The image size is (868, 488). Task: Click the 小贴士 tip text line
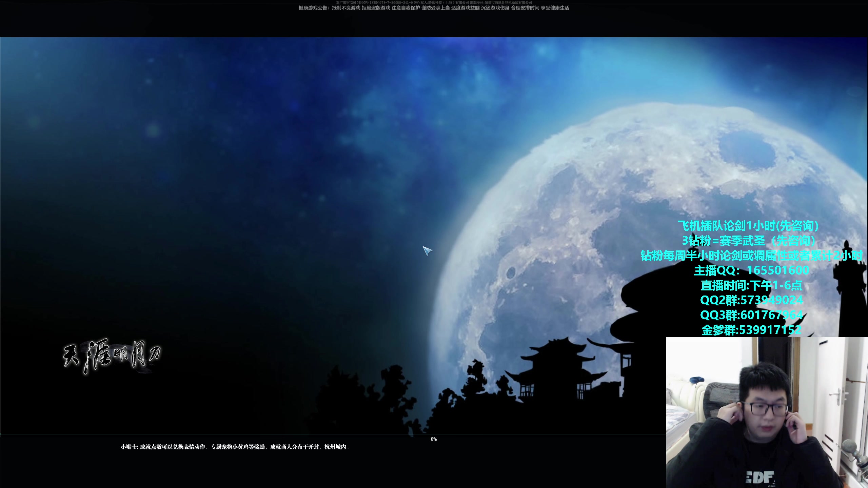click(235, 447)
